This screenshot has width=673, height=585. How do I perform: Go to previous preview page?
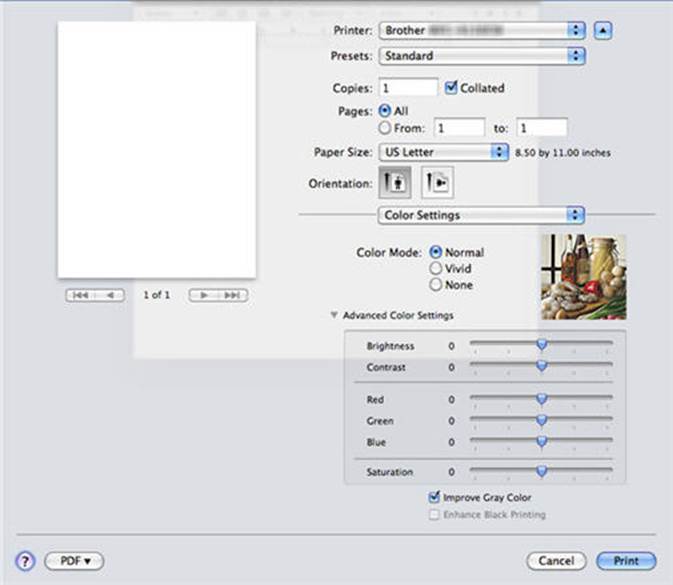tap(108, 295)
